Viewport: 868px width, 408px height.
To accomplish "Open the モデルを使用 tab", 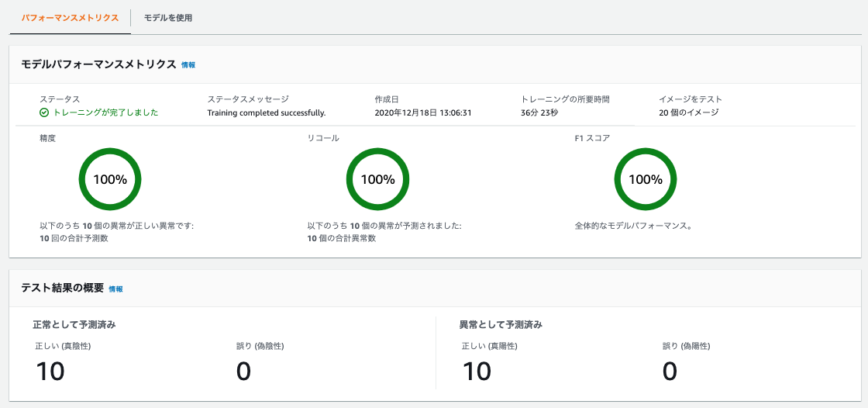I will tap(167, 18).
